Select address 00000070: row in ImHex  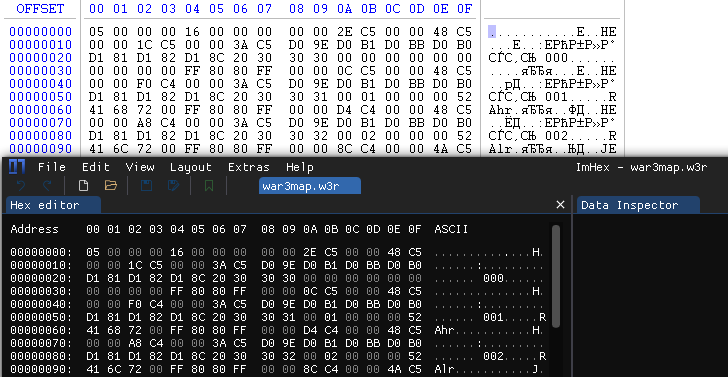pyautogui.click(x=41, y=344)
